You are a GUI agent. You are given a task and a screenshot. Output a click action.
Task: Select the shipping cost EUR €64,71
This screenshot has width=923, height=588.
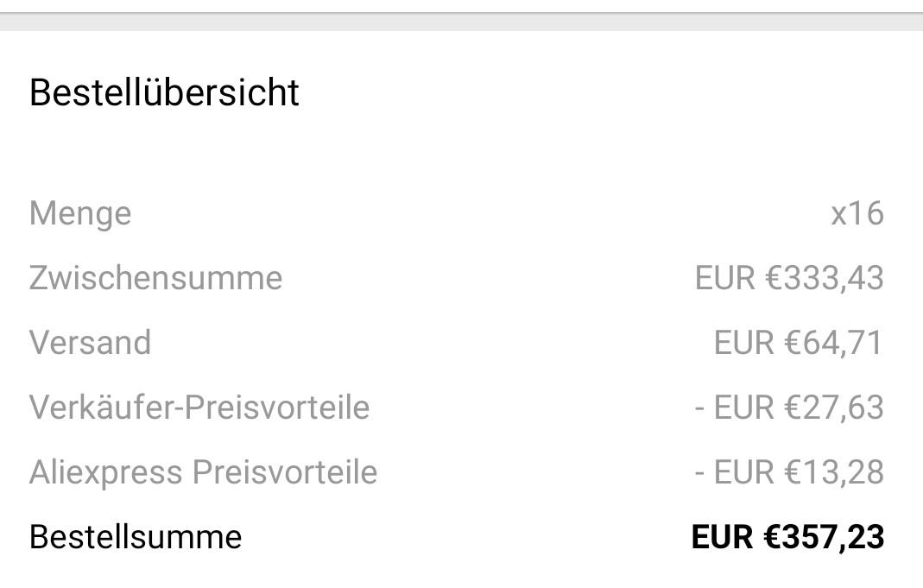[x=799, y=343]
